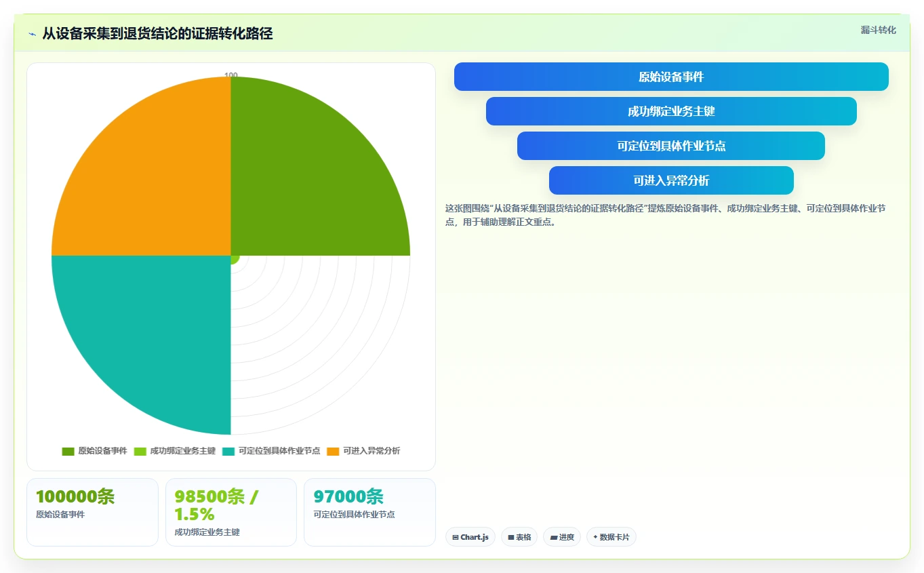Open the 100000条 原始设备事件 card
This screenshot has width=924, height=573.
pyautogui.click(x=92, y=512)
